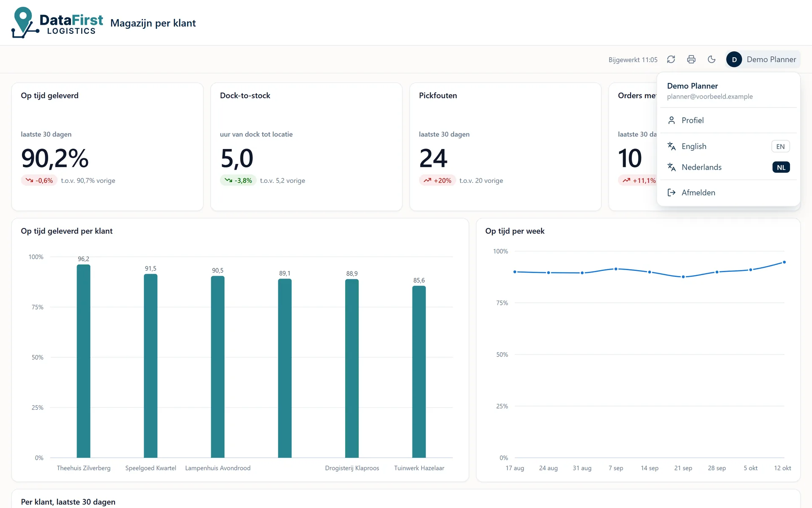Toggle dark mode moon icon
Screen dimensions: 812x508
pos(711,59)
